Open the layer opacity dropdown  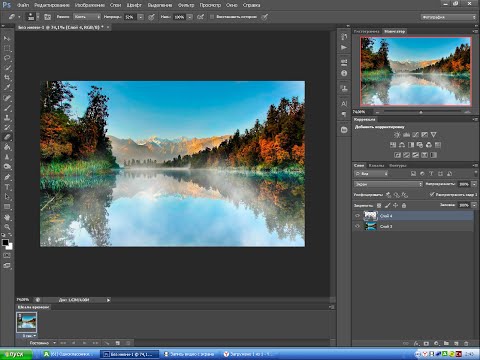[474, 184]
